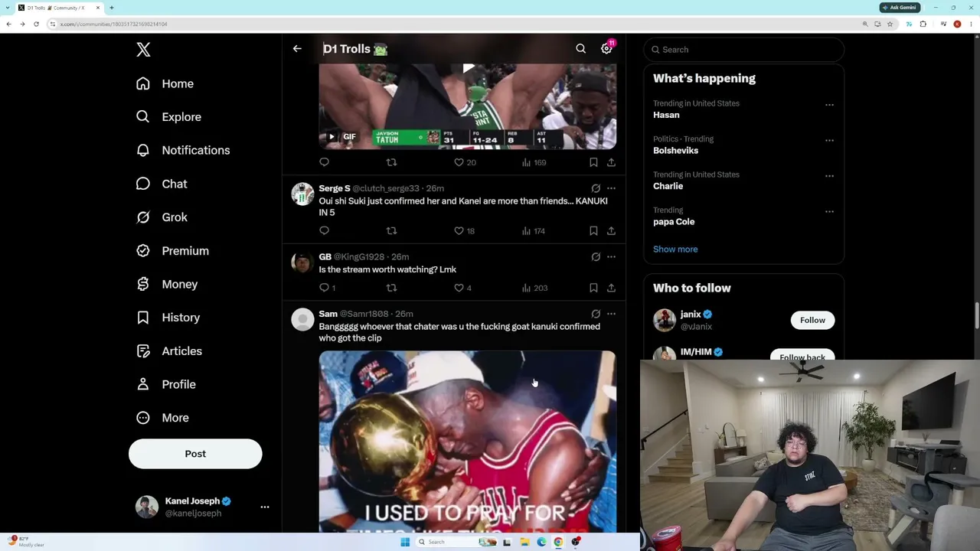The height and width of the screenshot is (551, 980).
Task: Follow the janix account
Action: coord(812,320)
